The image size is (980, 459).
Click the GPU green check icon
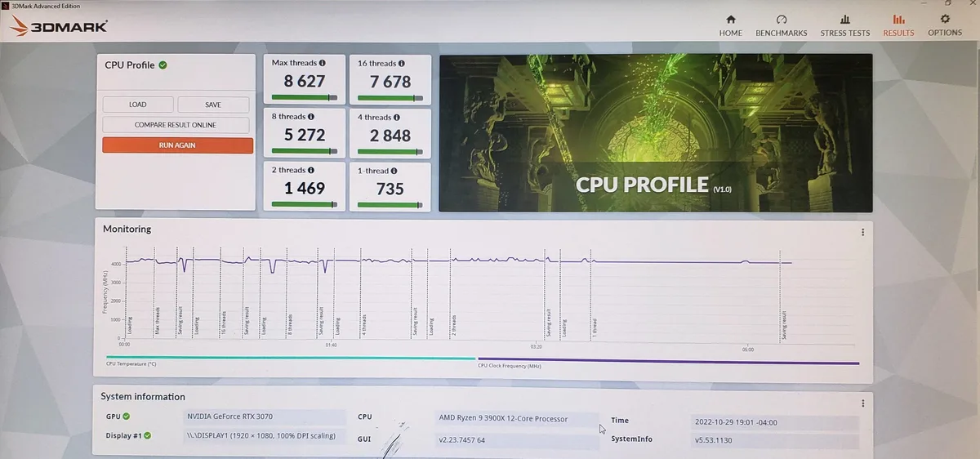tap(126, 417)
